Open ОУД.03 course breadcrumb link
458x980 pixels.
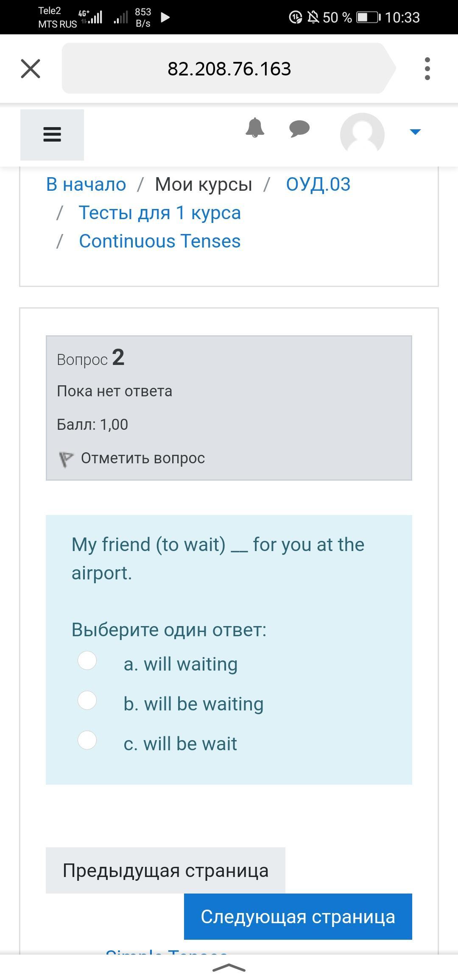(318, 184)
